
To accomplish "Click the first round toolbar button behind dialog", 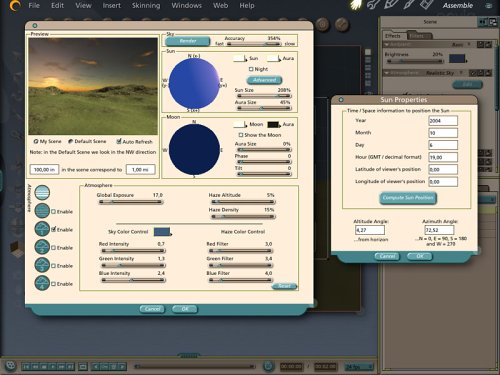I will click(322, 24).
